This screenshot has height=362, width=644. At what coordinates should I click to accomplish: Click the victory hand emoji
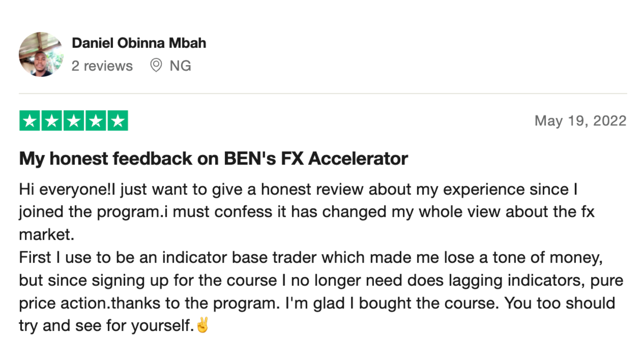203,324
